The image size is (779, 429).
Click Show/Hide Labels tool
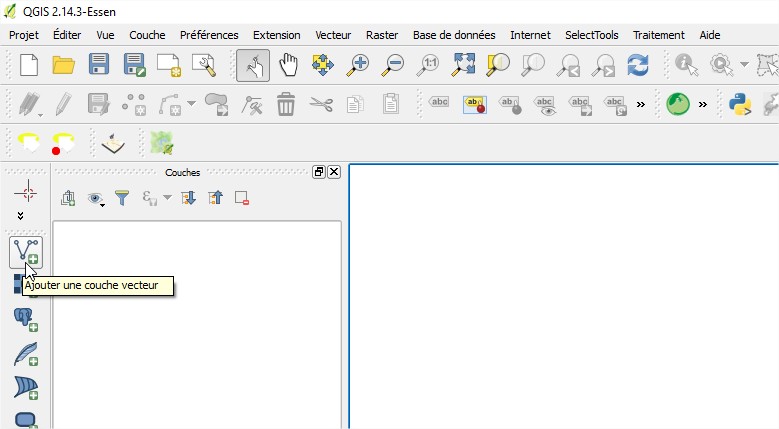(545, 105)
